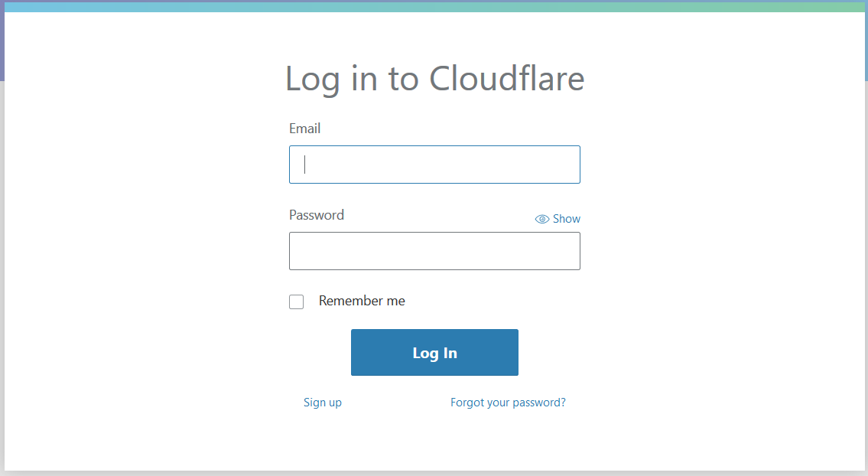Click inside the Password input field
Image resolution: width=868 pixels, height=476 pixels.
(434, 251)
